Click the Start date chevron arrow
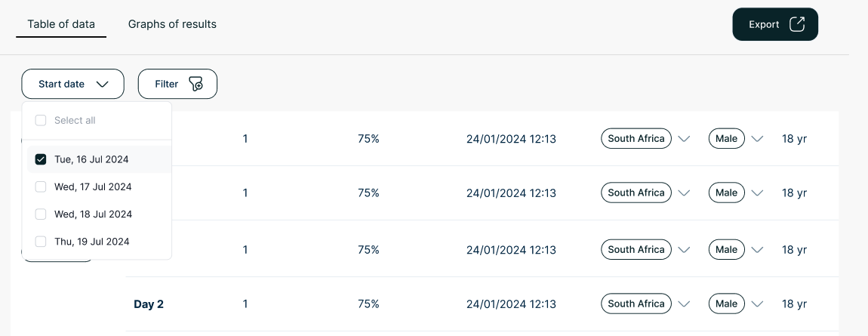Image resolution: width=868 pixels, height=336 pixels. pyautogui.click(x=103, y=85)
